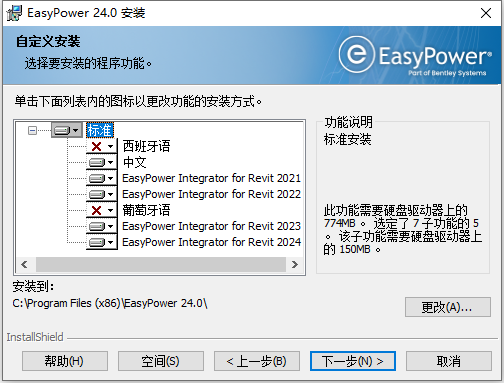The width and height of the screenshot is (504, 383).
Task: Open red X dropdown for 葡萄牙语
Action: pos(102,210)
